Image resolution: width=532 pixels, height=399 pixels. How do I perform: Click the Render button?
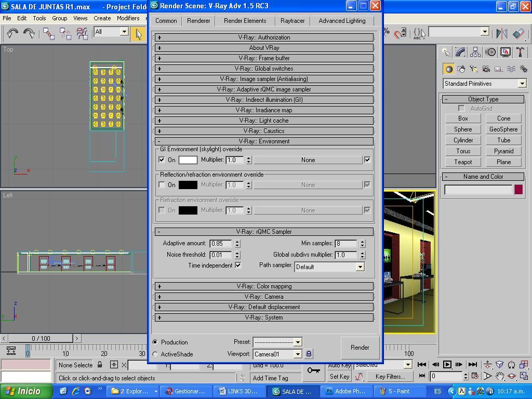[x=360, y=348]
